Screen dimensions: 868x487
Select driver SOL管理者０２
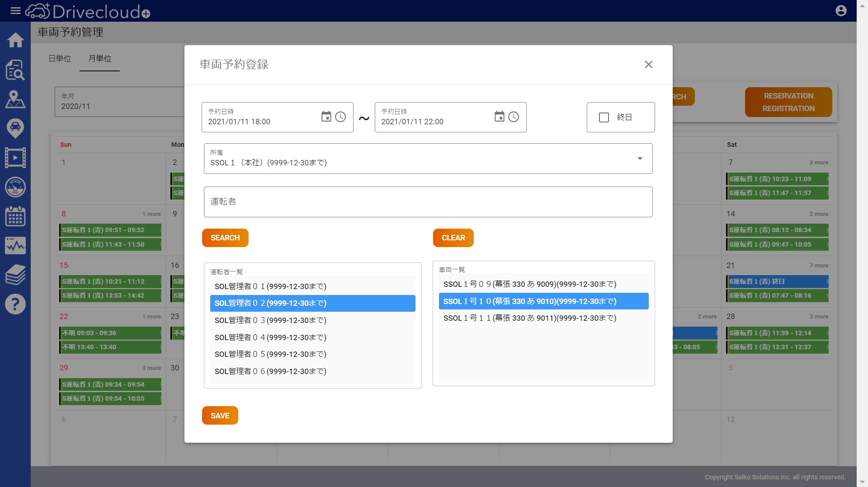pyautogui.click(x=312, y=303)
